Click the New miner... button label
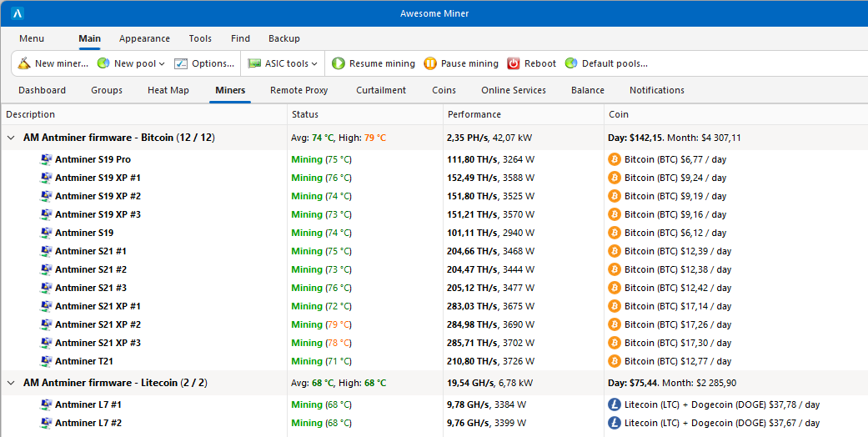The width and height of the screenshot is (868, 437). 62,63
